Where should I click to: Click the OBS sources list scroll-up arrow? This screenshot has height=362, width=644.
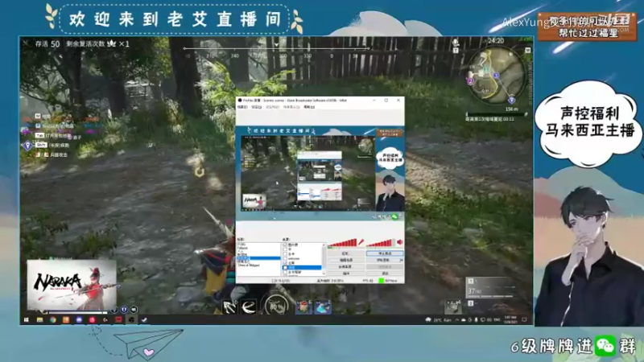pos(324,245)
